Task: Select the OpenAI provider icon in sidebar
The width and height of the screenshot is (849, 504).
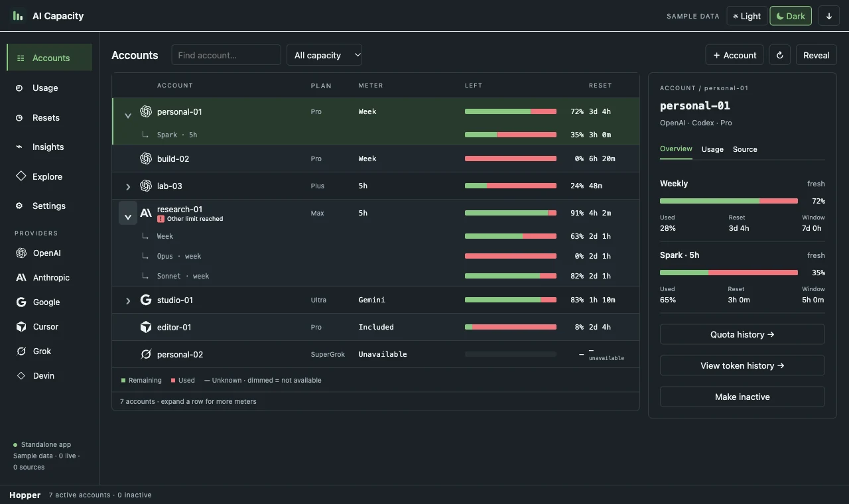Action: pos(21,253)
